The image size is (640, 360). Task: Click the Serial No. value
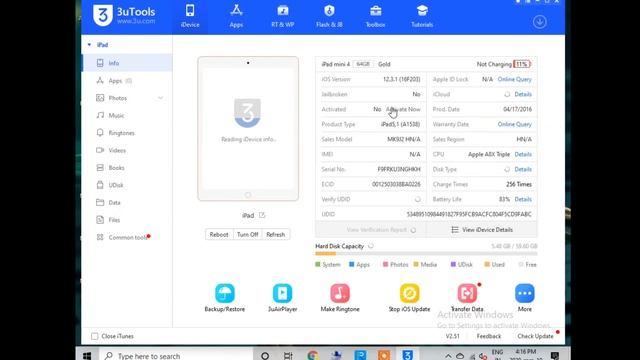[x=399, y=169]
